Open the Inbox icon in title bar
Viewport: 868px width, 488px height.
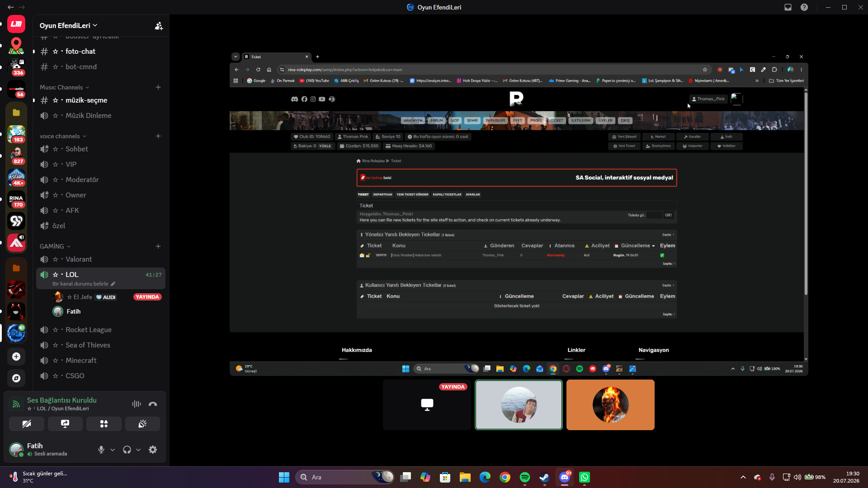pos(788,7)
